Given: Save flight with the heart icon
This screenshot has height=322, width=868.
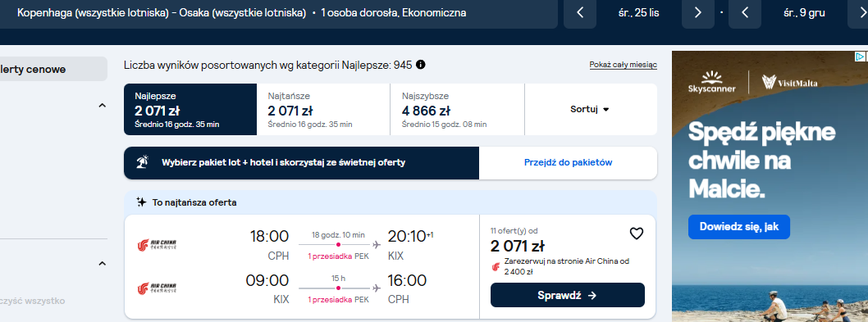Looking at the screenshot, I should (x=637, y=234).
